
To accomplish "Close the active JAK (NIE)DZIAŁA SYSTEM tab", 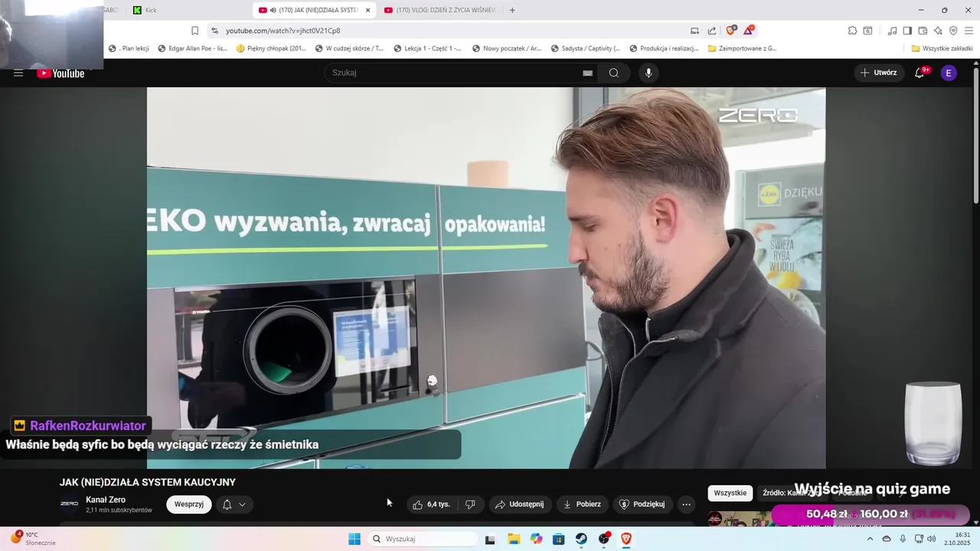I will pyautogui.click(x=367, y=10).
